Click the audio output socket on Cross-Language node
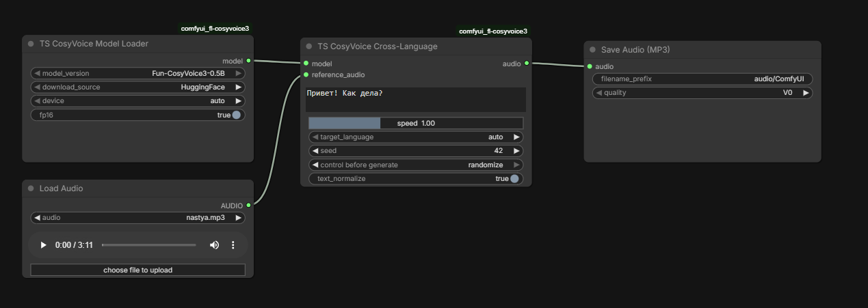 (527, 64)
